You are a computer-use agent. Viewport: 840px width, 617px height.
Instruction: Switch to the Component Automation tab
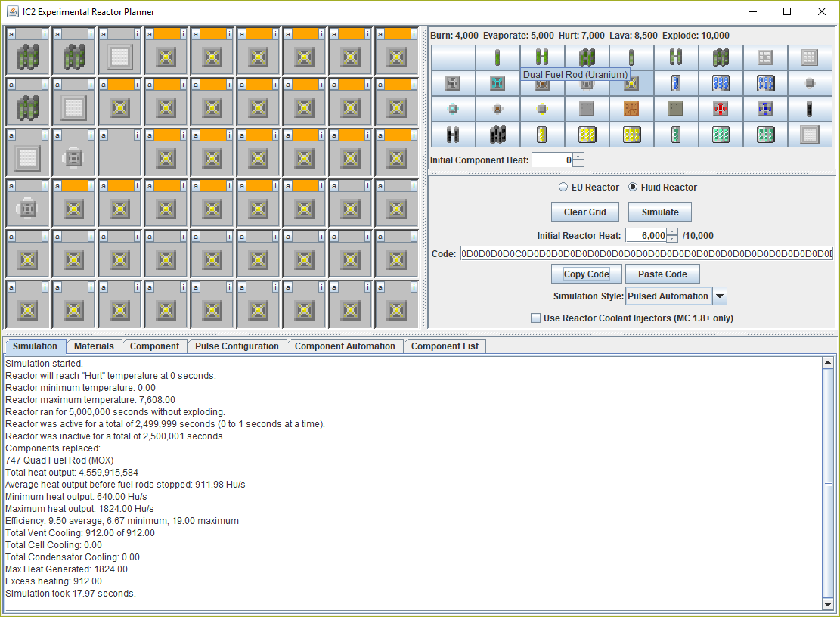point(344,346)
